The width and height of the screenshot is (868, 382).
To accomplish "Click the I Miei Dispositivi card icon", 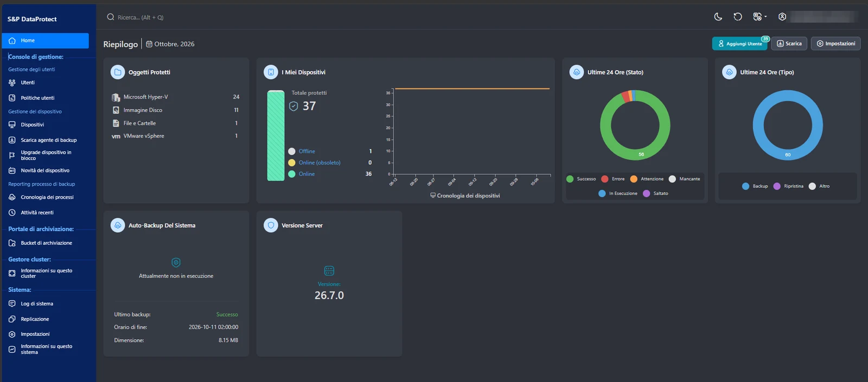I will tap(271, 72).
